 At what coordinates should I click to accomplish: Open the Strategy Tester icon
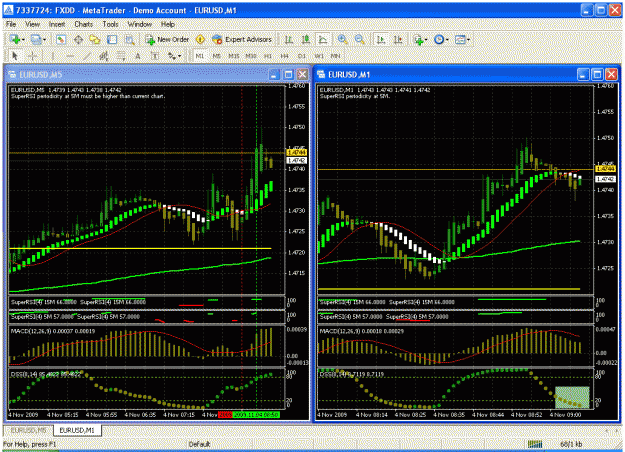[x=130, y=39]
